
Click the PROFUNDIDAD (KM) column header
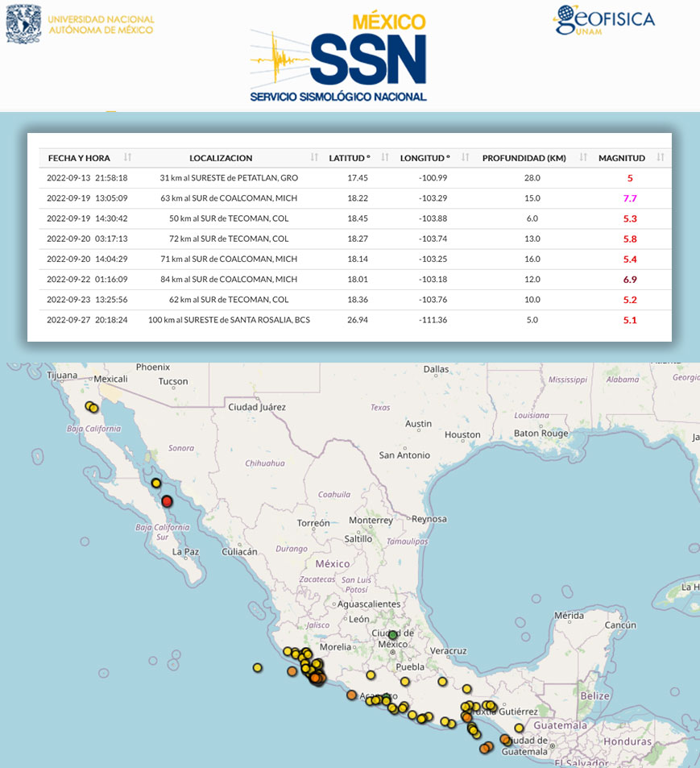(524, 158)
